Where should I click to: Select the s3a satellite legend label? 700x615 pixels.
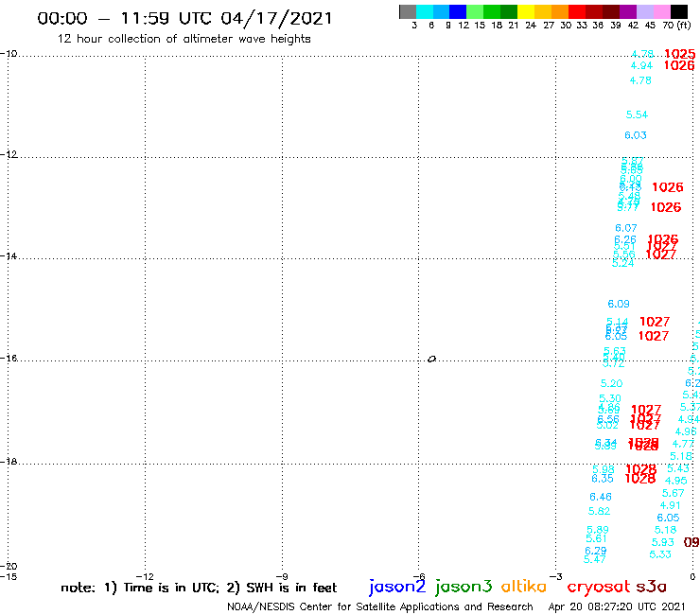click(651, 587)
